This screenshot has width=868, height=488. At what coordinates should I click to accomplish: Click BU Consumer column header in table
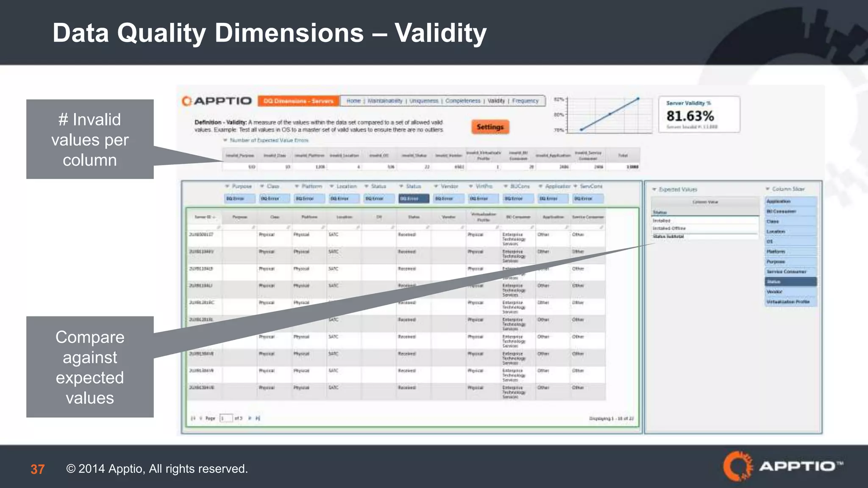(518, 217)
